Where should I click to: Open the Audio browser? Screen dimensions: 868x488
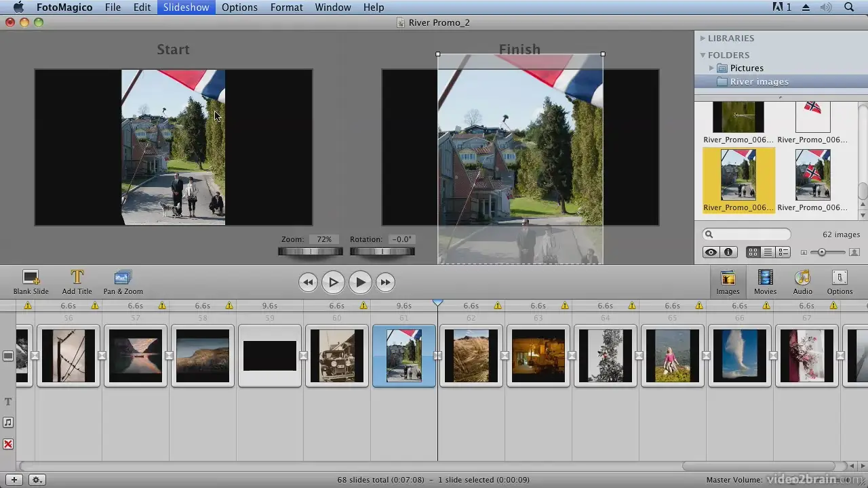click(x=802, y=281)
